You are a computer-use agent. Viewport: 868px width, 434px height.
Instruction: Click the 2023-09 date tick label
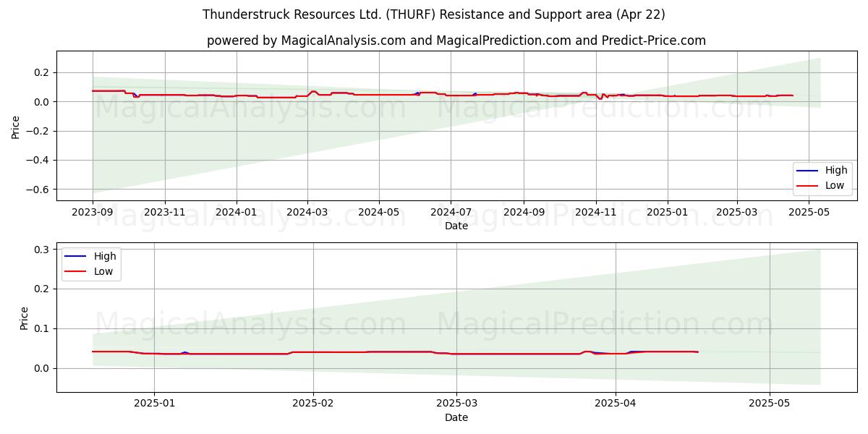(93, 213)
